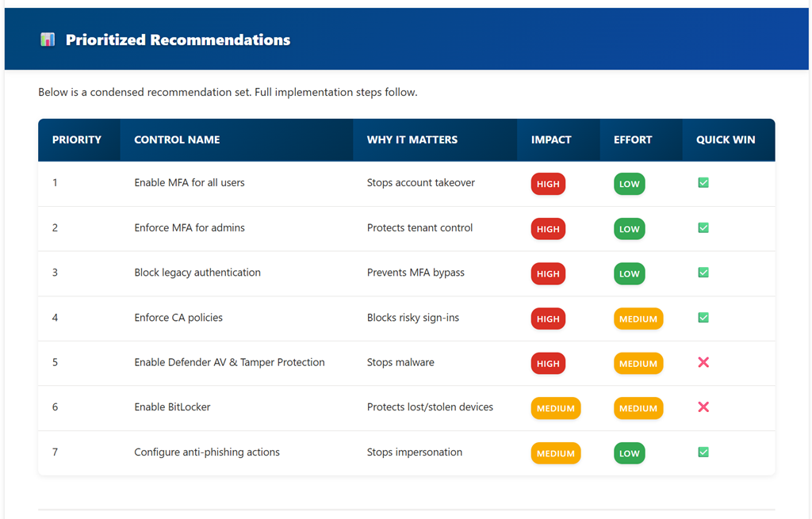Image resolution: width=812 pixels, height=519 pixels.
Task: Click the Enable Defender AV & Tamper Protection text
Action: [229, 362]
